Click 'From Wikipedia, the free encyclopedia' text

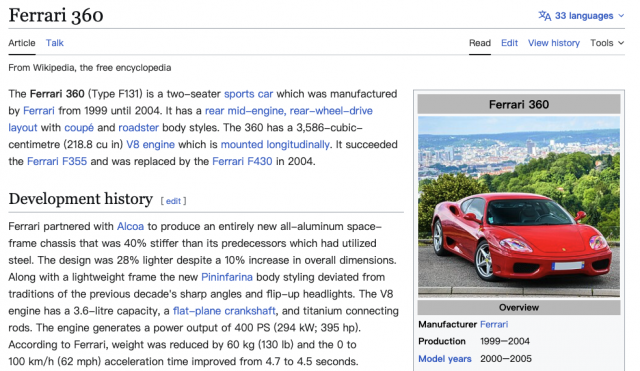tap(89, 68)
